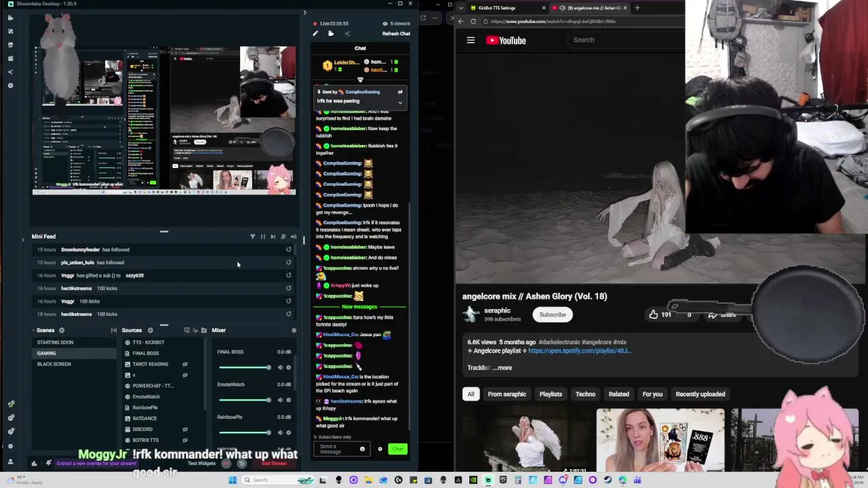Add a new scene with the plus icon
Viewport: 868px width, 488px height.
(x=62, y=330)
